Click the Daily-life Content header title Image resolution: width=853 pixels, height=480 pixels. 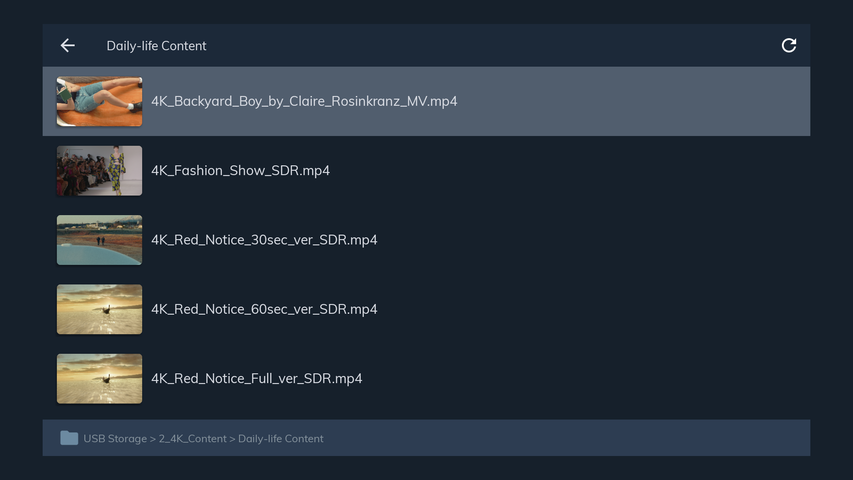click(156, 46)
